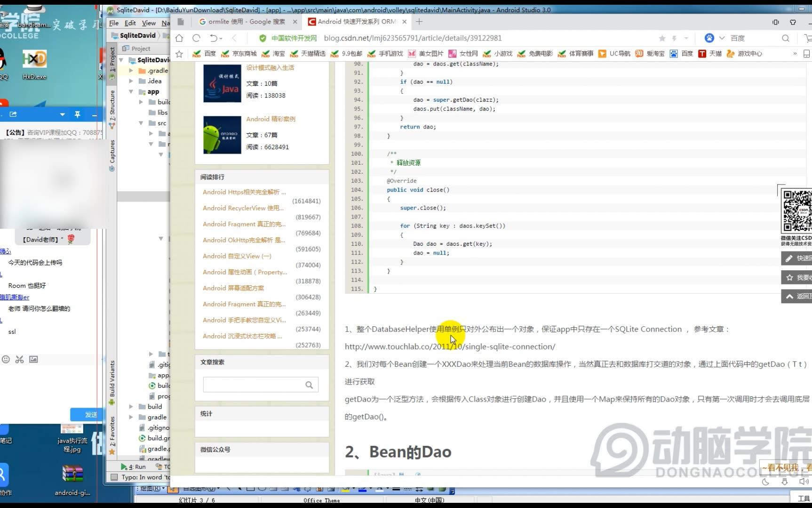Switch to the ormlite Google search tab
812x508 pixels.
(247, 22)
